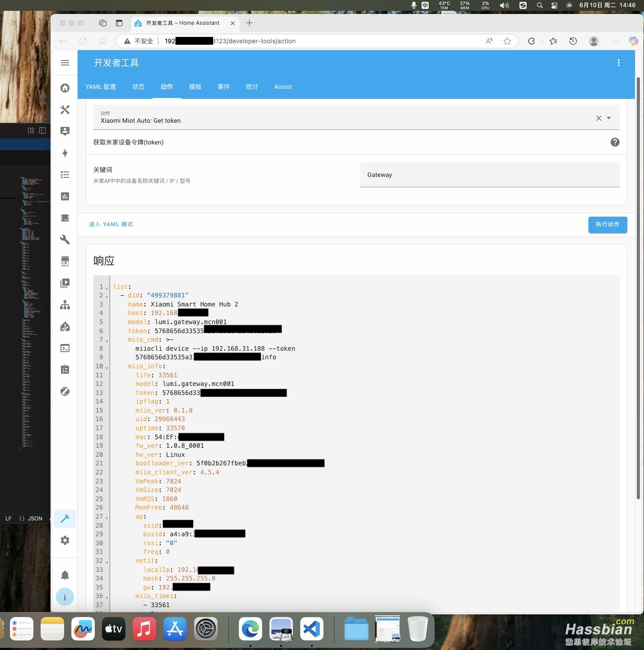
Task: Open the Home Assistant sidebar hamburger menu
Action: click(x=65, y=63)
